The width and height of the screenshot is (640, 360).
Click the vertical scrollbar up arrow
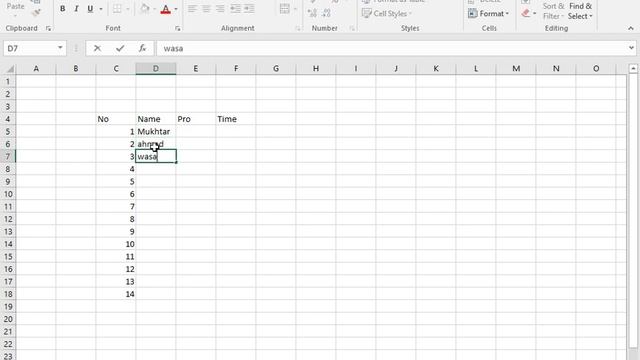coord(633,69)
